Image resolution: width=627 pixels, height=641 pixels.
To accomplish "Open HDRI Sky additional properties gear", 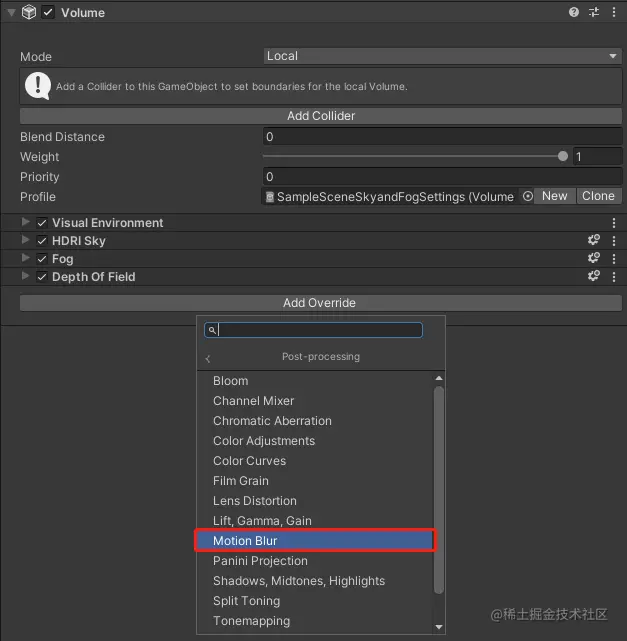I will point(593,241).
